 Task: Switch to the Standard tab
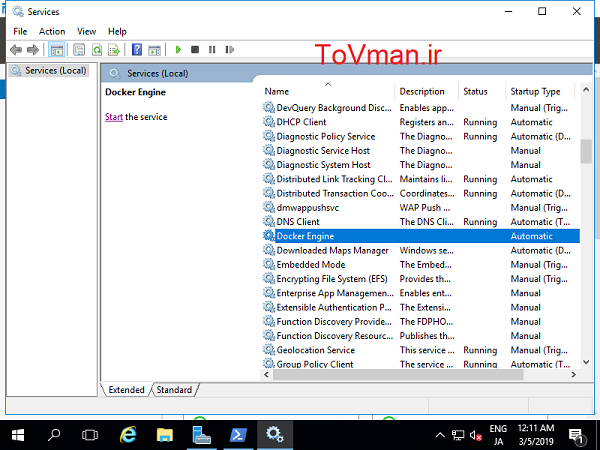click(x=174, y=390)
